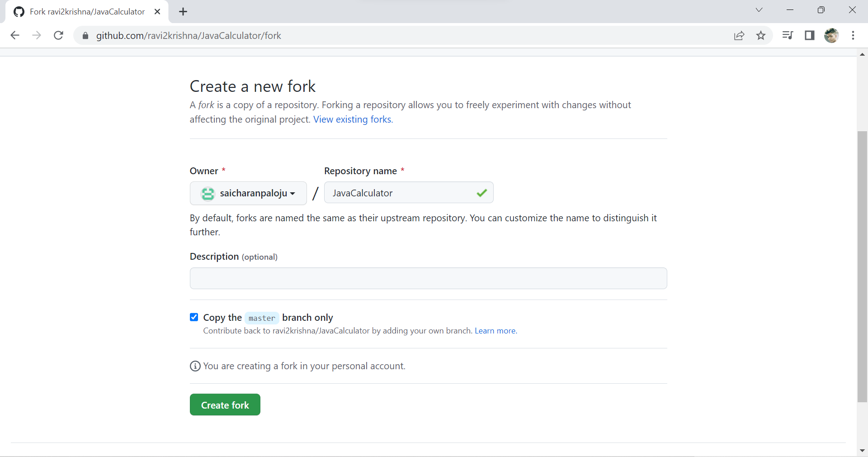Click the site lock icon in address bar
The height and width of the screenshot is (457, 868).
point(85,36)
